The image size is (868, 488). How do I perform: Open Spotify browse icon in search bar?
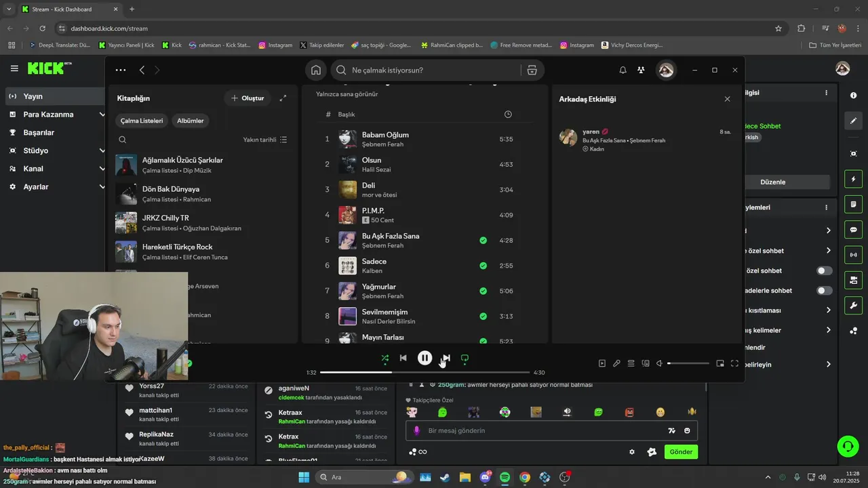point(532,70)
